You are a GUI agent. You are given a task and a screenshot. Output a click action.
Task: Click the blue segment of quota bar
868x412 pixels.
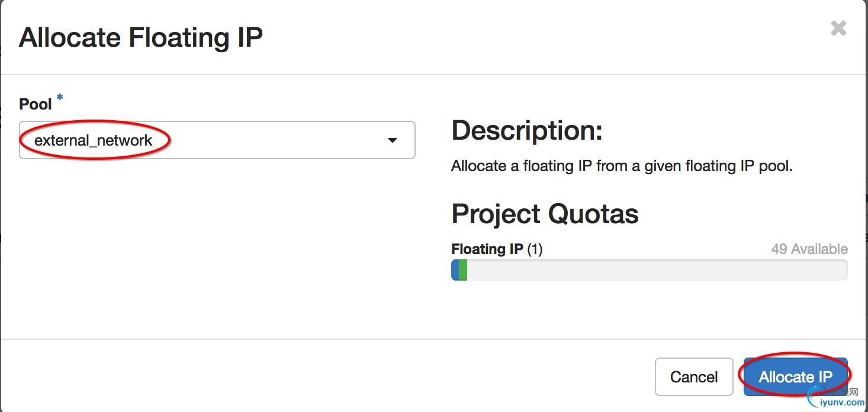coord(455,270)
